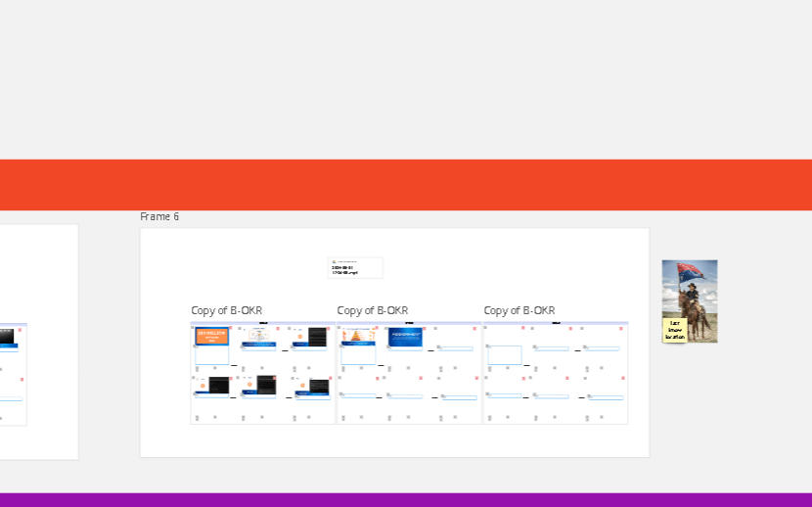Click the blue "ASSIGNMENT" slide thumbnail
Viewport: 812px width, 507px height.
click(405, 337)
